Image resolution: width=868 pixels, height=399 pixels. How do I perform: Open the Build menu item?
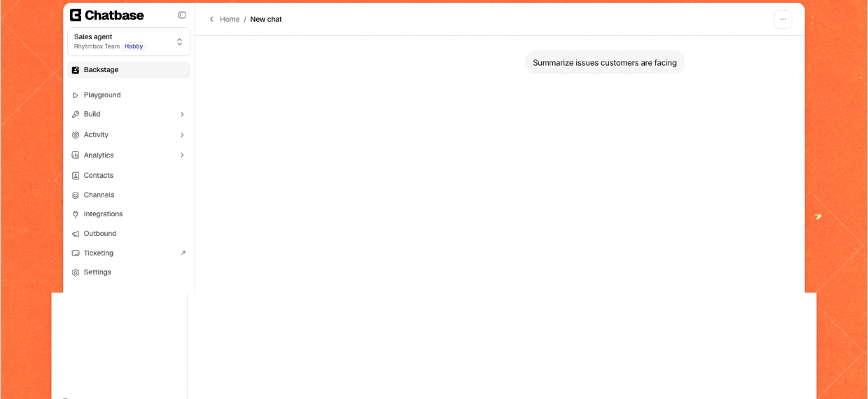[x=129, y=114]
